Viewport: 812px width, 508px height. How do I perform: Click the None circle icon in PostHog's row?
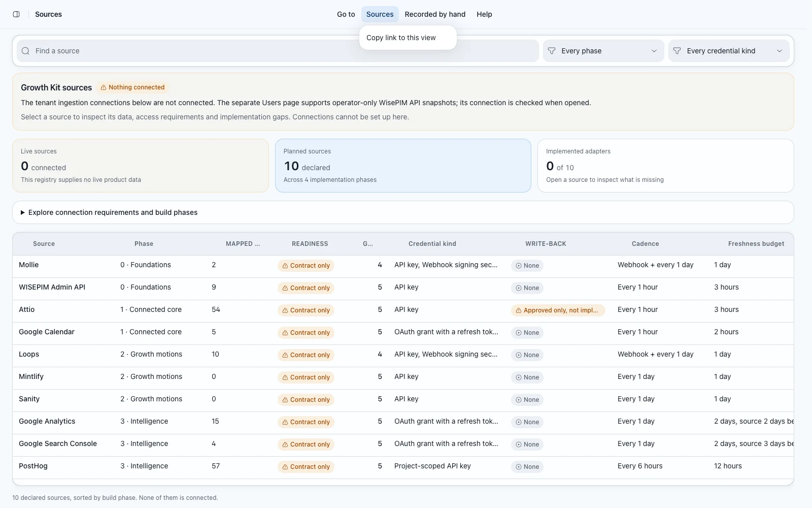click(x=519, y=467)
